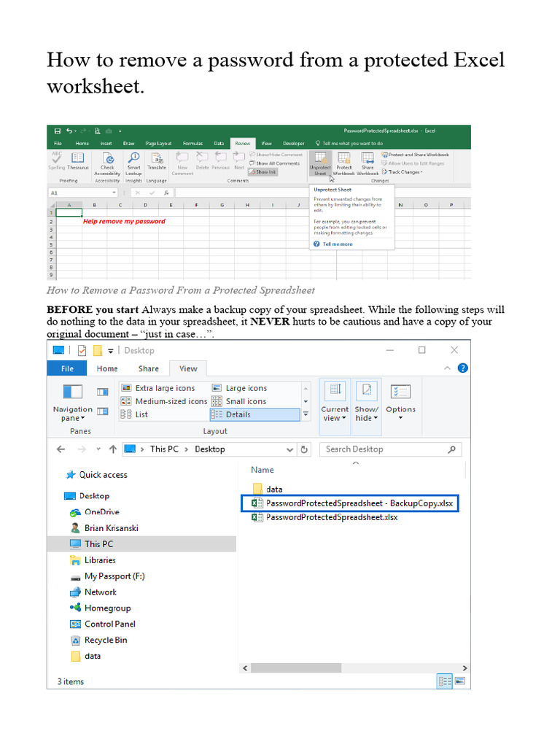The image size is (560, 747).
Task: Open Explorer File menu
Action: pos(67,368)
